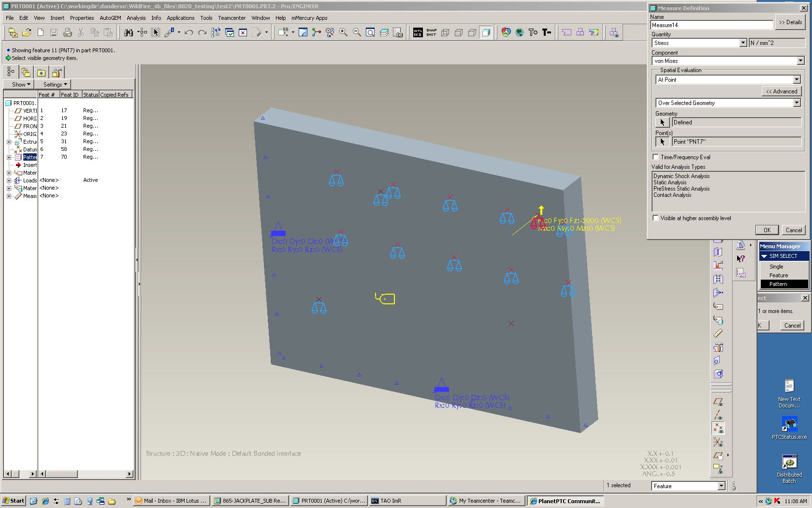Click the model tree layers icon
Viewport: 812px width, 508px height.
pos(26,73)
